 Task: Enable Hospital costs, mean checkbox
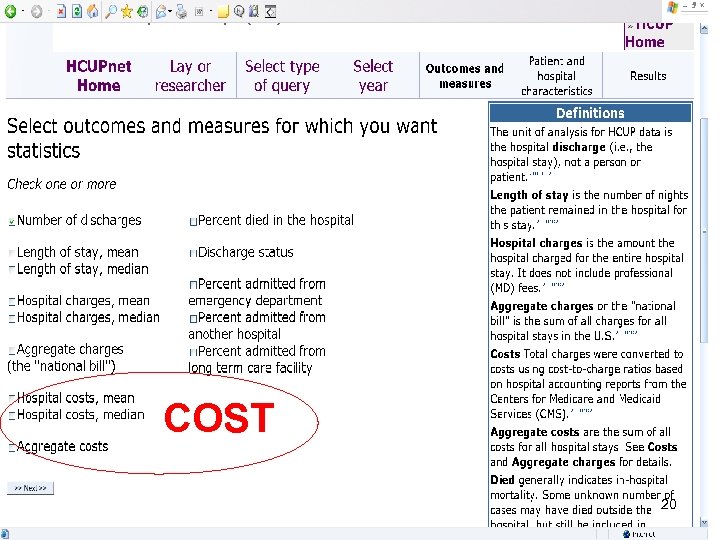(x=12, y=398)
